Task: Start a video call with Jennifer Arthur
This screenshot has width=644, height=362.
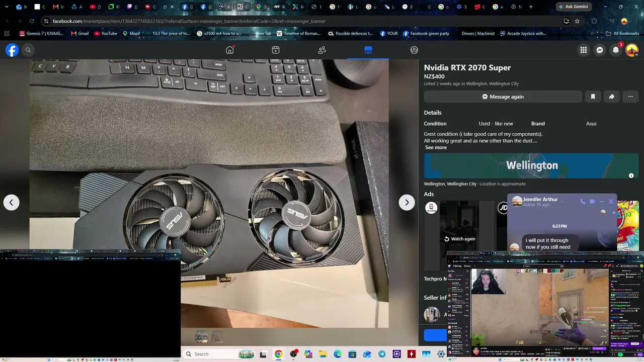Action: [x=592, y=202]
